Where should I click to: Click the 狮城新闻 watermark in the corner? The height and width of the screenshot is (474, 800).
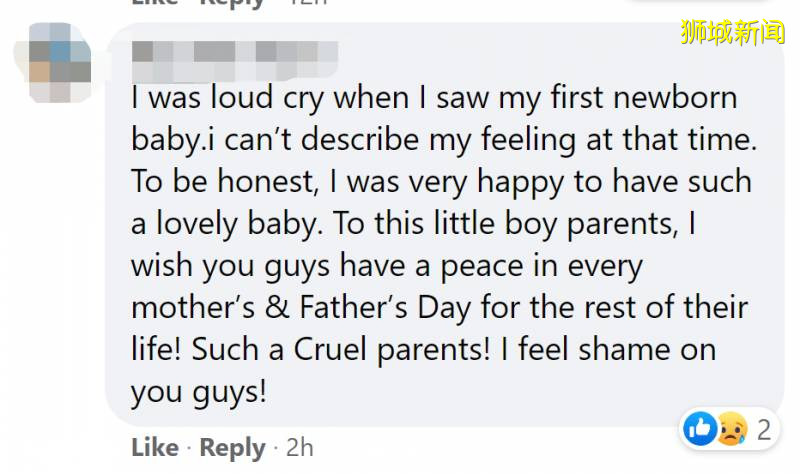[x=733, y=33]
